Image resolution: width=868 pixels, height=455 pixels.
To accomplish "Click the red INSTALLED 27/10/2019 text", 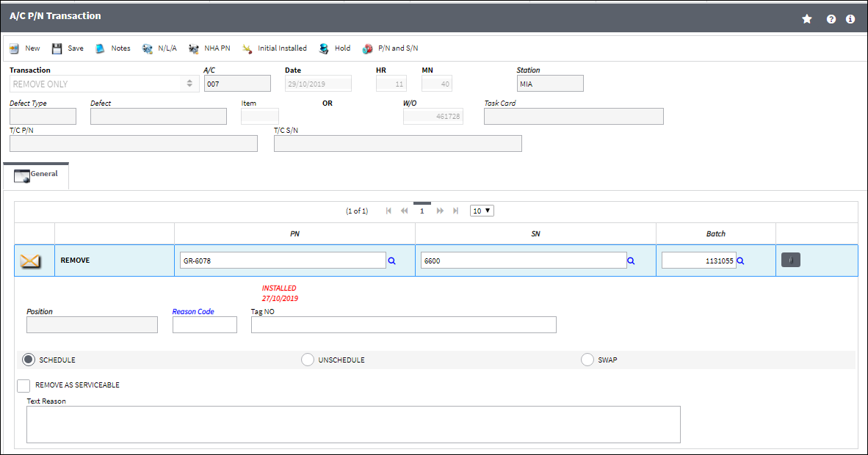I will click(280, 294).
